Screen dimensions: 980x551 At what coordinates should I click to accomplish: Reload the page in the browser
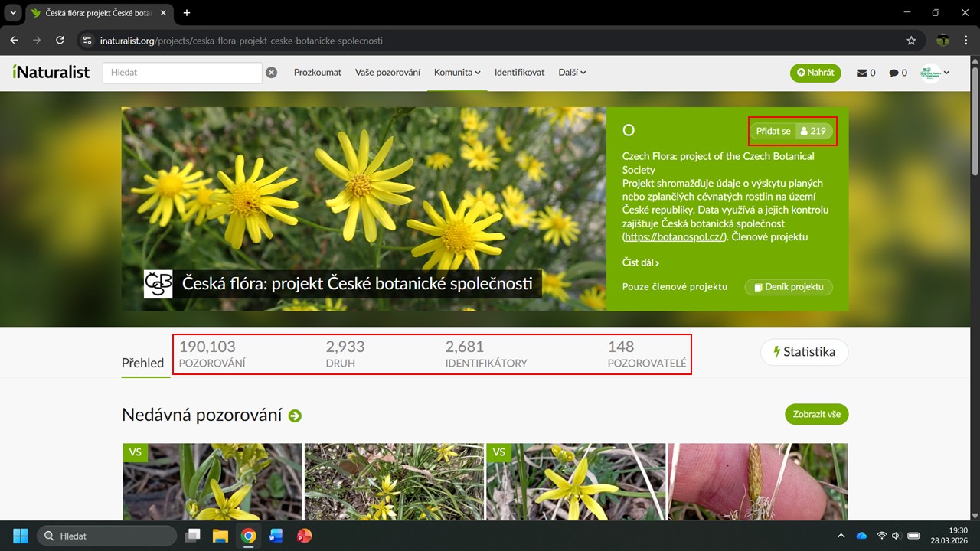click(x=60, y=41)
